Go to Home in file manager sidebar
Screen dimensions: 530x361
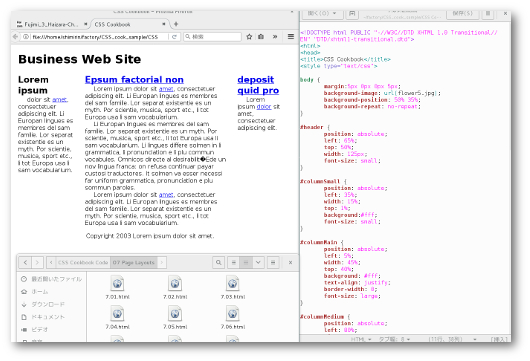[x=52, y=292]
